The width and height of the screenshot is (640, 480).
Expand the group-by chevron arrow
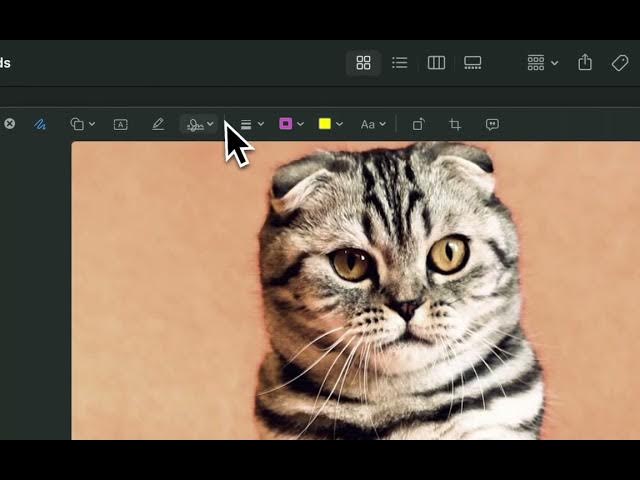coord(554,63)
